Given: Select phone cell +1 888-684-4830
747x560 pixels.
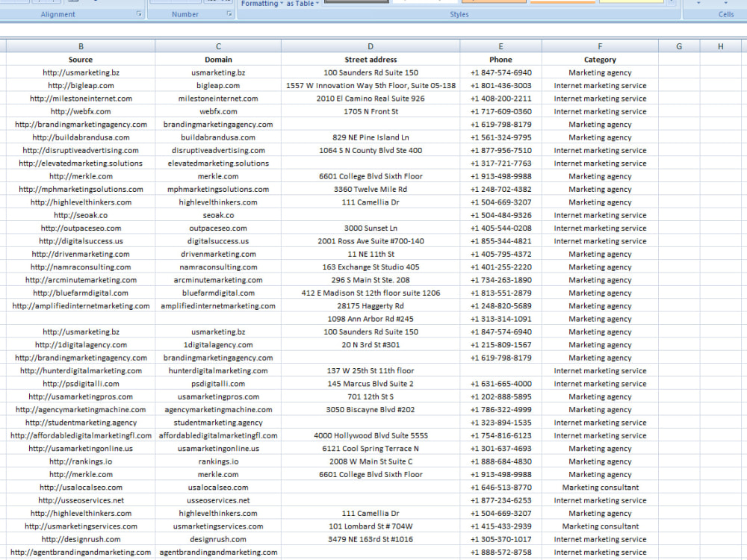Looking at the screenshot, I should coord(500,461).
